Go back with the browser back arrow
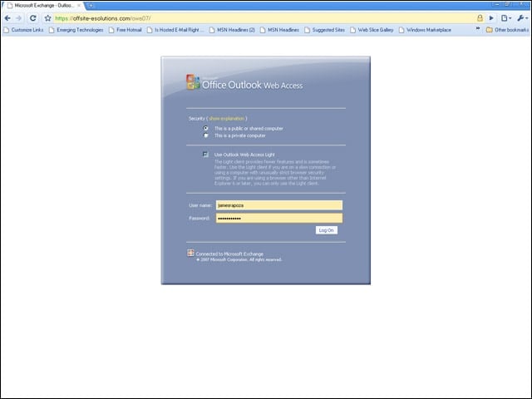 tap(7, 18)
